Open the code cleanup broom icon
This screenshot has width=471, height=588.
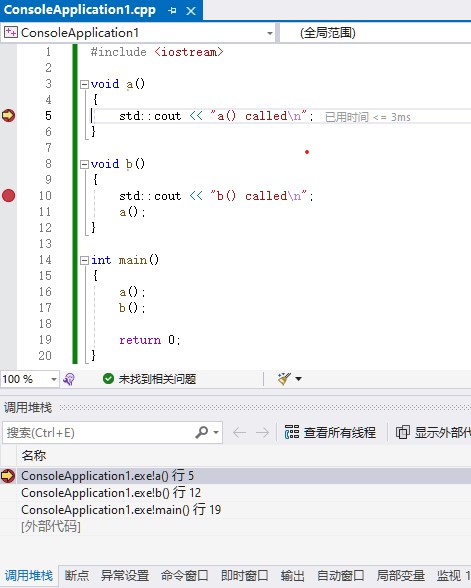coord(284,379)
